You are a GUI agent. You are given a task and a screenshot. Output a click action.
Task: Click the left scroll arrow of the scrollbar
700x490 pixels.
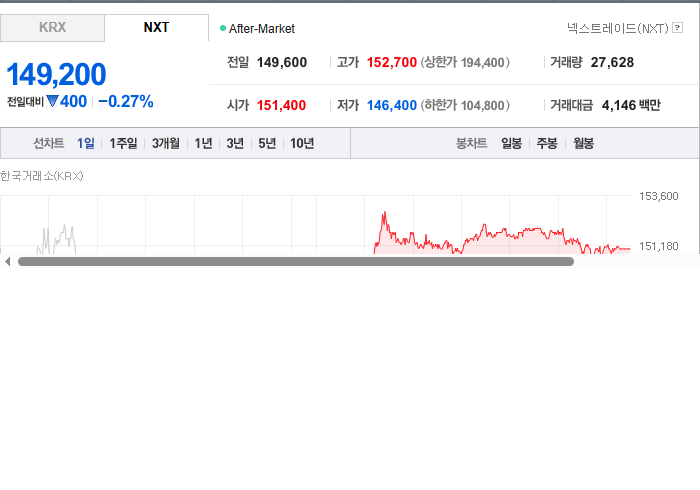click(x=7, y=262)
